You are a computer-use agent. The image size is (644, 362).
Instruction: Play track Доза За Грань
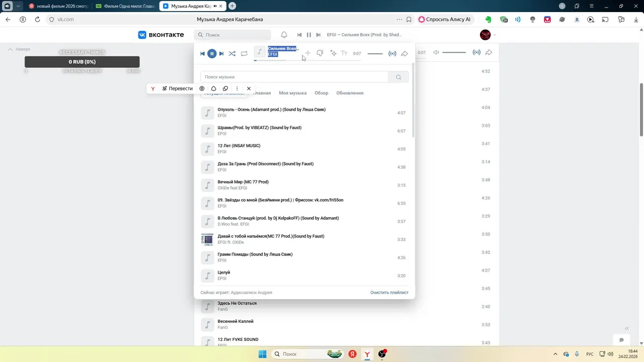(303, 167)
